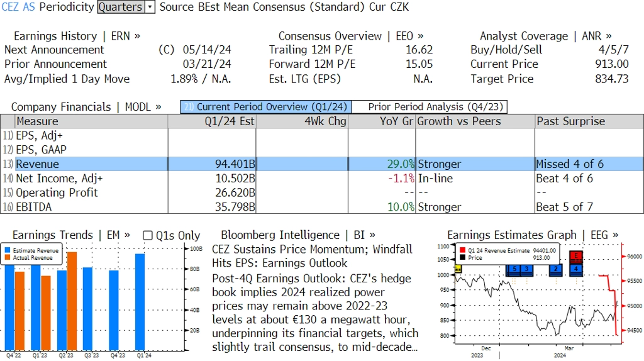Click black Price legend swatch

(x=462, y=257)
